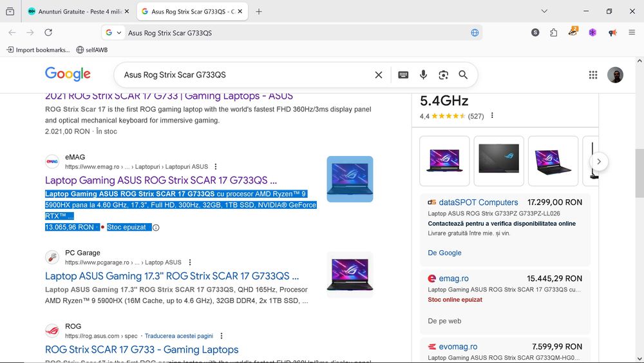Viewport: 644px width, 363px height.
Task: Open extension with orange badge
Action: point(573,32)
